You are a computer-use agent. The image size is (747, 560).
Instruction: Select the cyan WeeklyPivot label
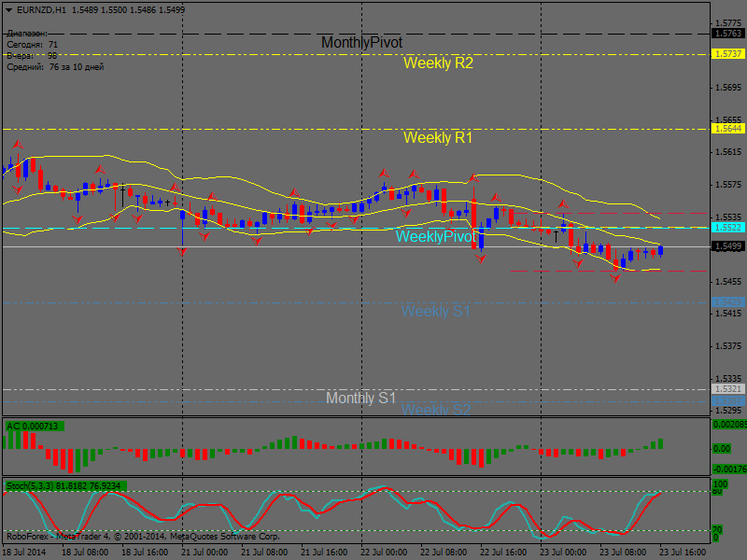[435, 237]
